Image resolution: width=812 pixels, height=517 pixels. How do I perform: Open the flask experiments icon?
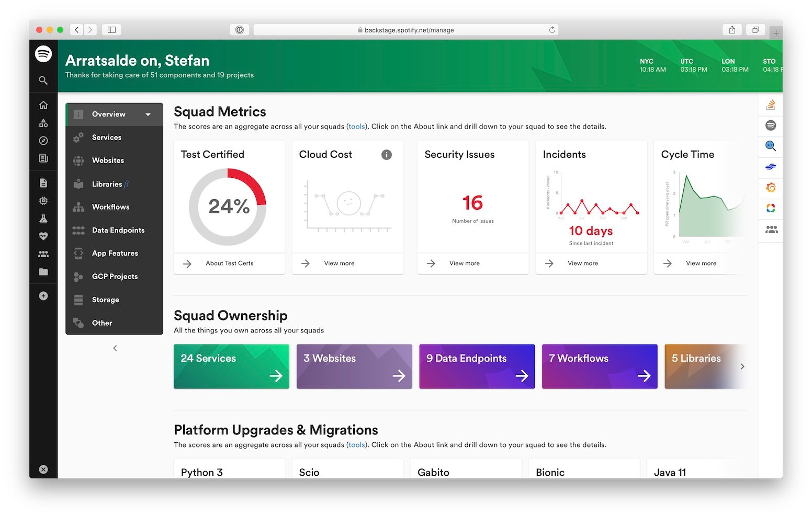click(x=43, y=219)
